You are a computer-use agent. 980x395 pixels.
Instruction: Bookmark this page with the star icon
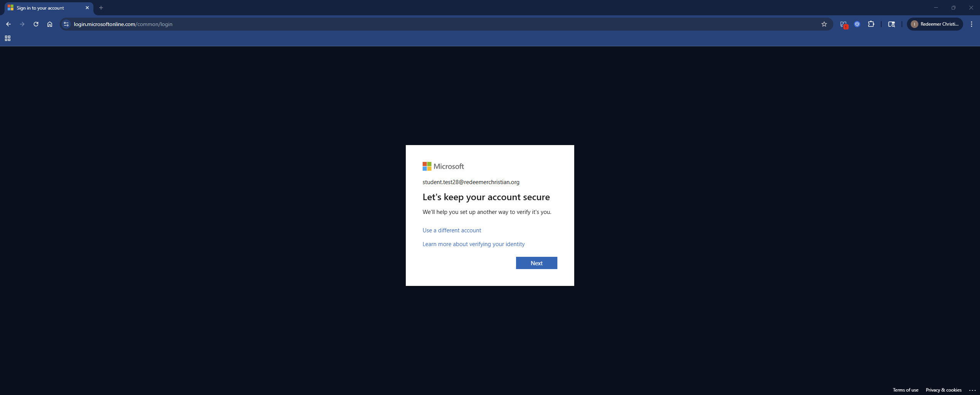(x=824, y=24)
